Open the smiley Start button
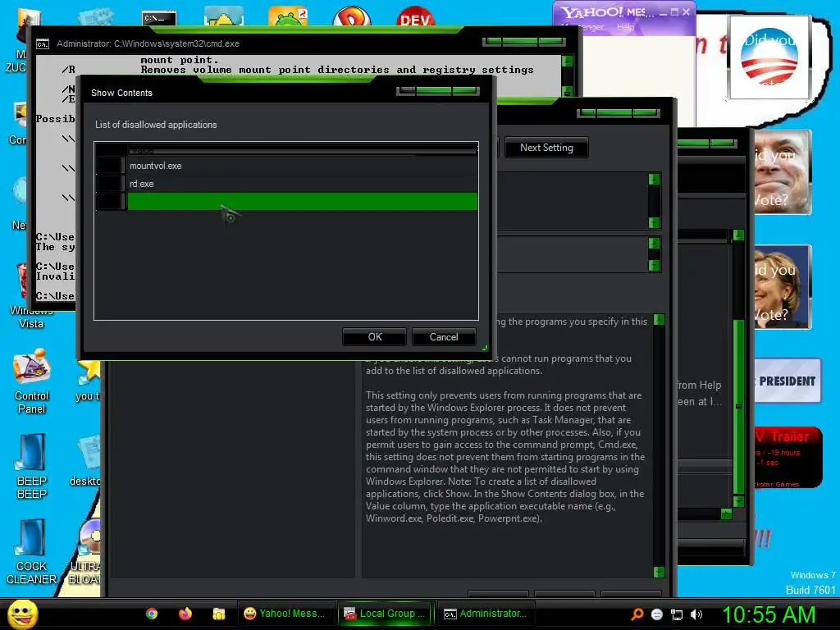 point(22,614)
